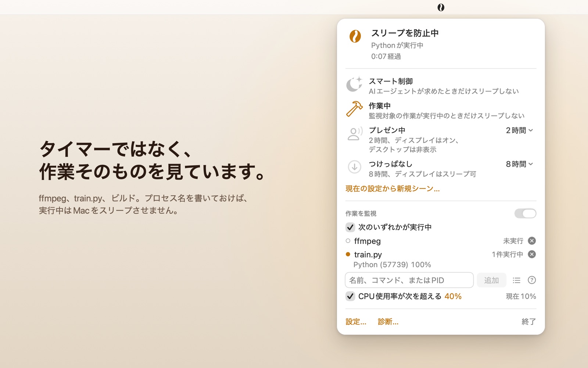
Task: Toggle the 作業を監視 switch
Action: 525,213
